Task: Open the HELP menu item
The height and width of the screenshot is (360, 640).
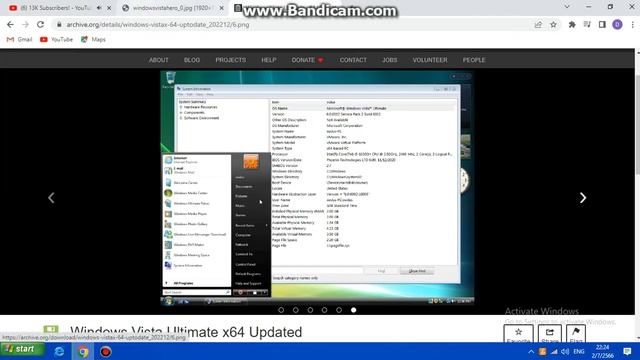Action: click(269, 60)
